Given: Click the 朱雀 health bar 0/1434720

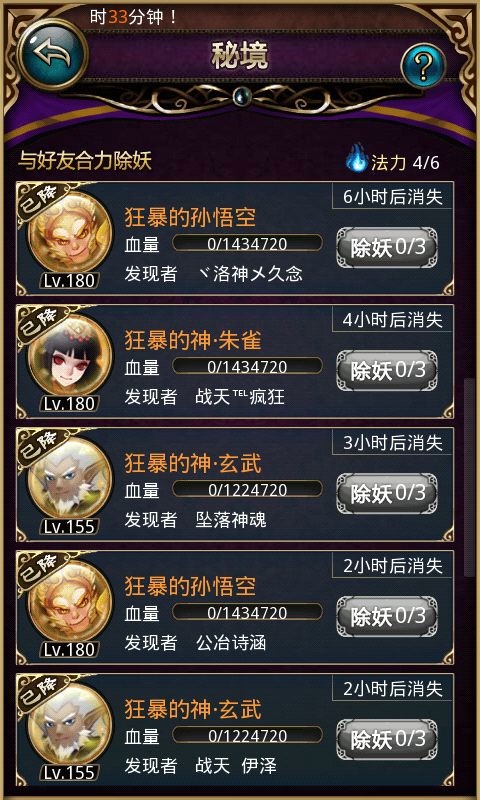Looking at the screenshot, I should [x=247, y=366].
